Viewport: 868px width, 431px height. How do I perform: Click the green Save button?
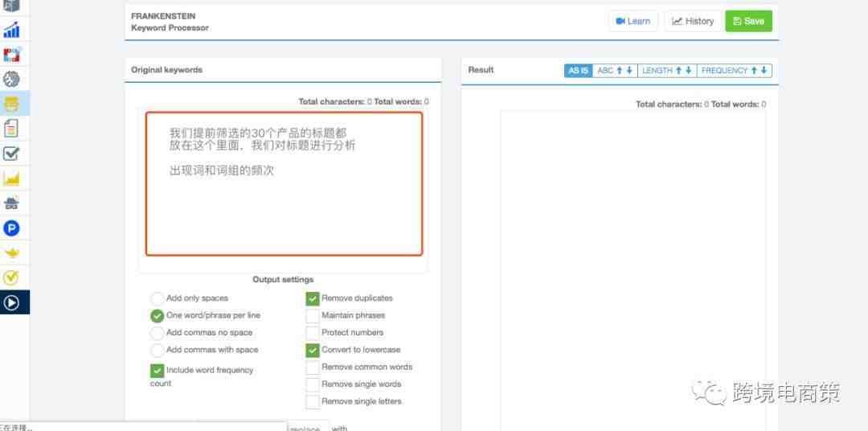click(x=748, y=21)
